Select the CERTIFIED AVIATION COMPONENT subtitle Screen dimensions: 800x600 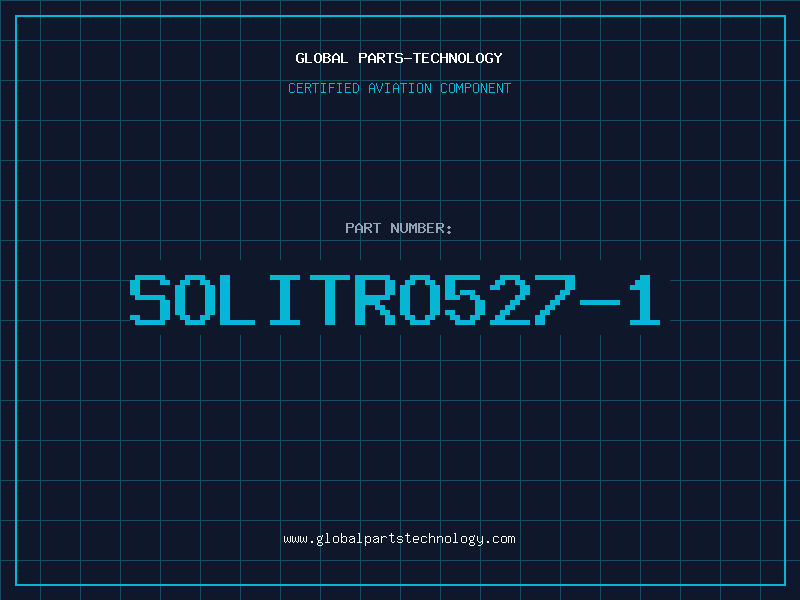399,88
